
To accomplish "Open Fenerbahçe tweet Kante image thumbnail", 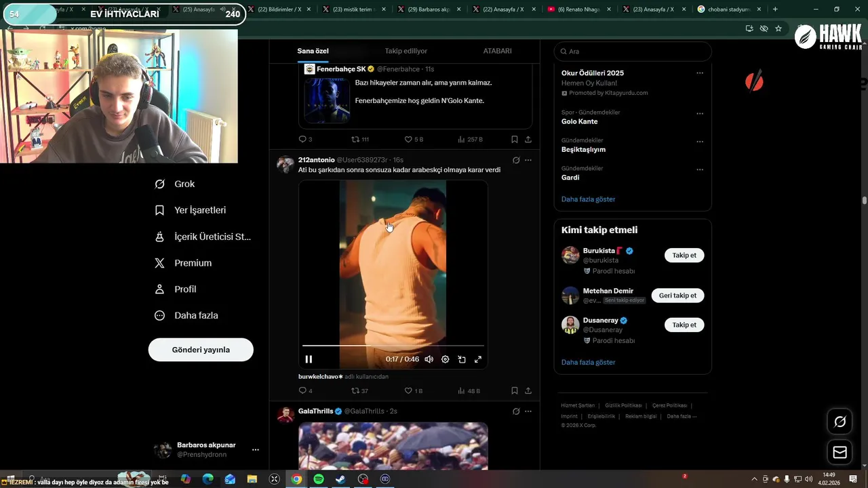I will pos(327,100).
